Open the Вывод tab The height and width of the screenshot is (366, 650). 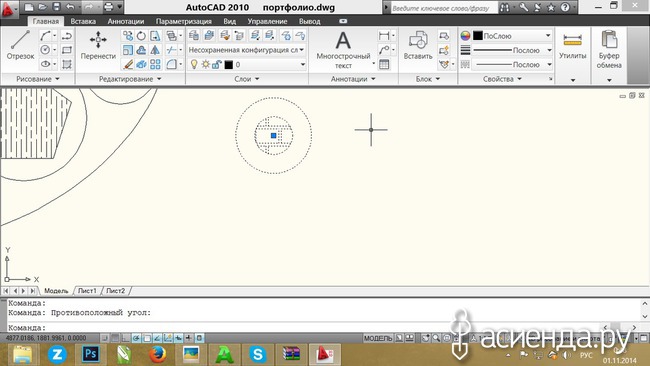point(310,21)
